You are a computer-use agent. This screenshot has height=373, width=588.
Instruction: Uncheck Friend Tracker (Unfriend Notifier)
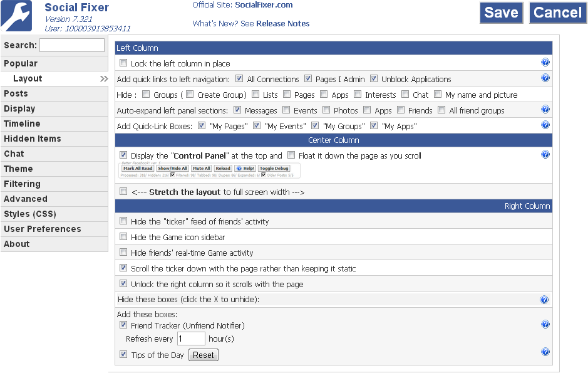pos(123,325)
